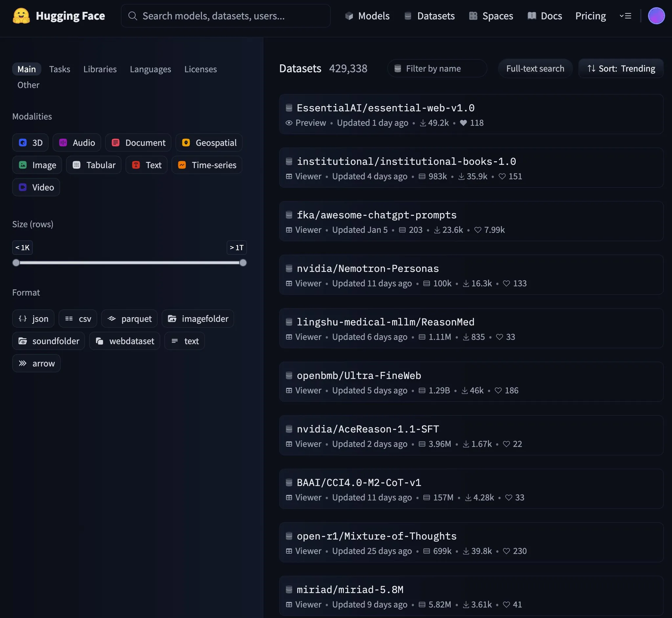Click the Audio modality icon

click(63, 143)
